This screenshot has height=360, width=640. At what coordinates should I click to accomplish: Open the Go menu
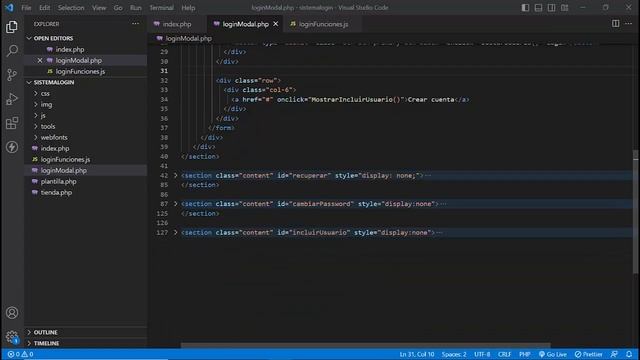click(118, 8)
